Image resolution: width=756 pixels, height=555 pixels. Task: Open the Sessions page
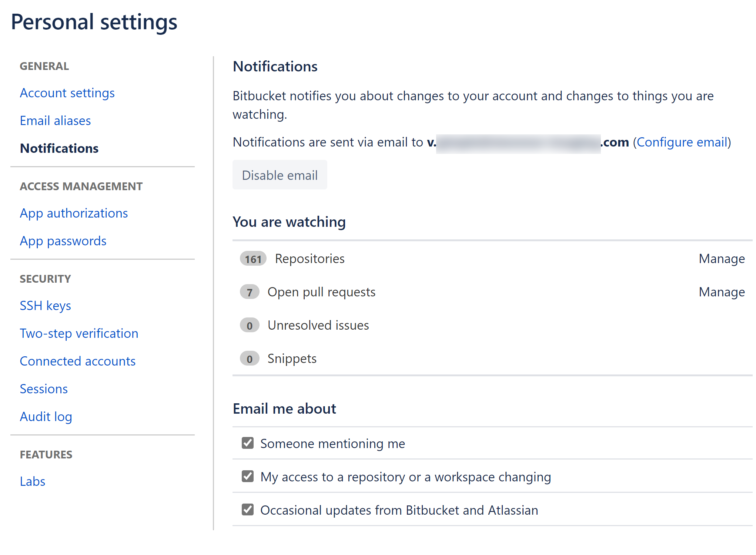44,389
